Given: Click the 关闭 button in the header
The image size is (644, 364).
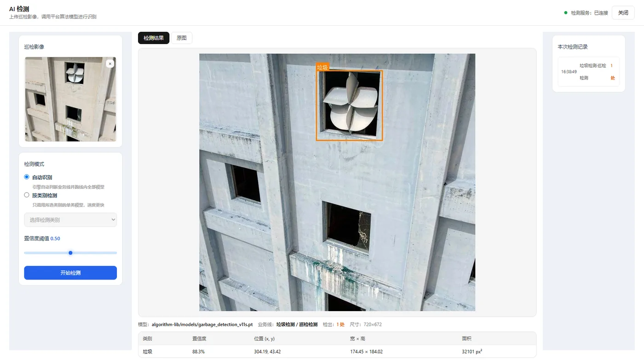Looking at the screenshot, I should point(623,13).
